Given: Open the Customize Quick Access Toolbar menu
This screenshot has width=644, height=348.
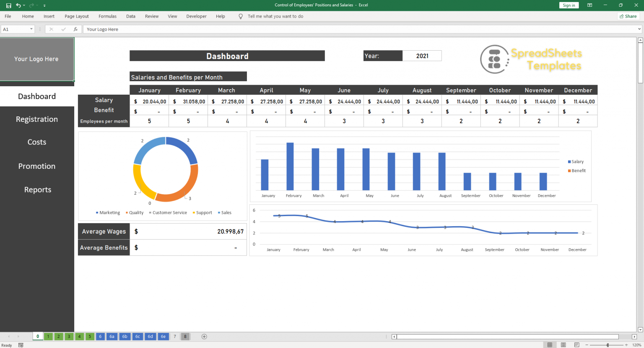Looking at the screenshot, I should click(44, 5).
